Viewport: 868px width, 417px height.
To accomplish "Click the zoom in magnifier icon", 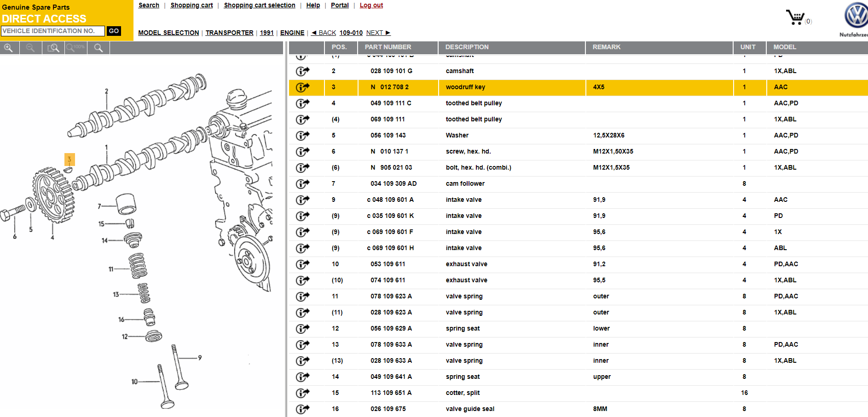I will click(9, 48).
